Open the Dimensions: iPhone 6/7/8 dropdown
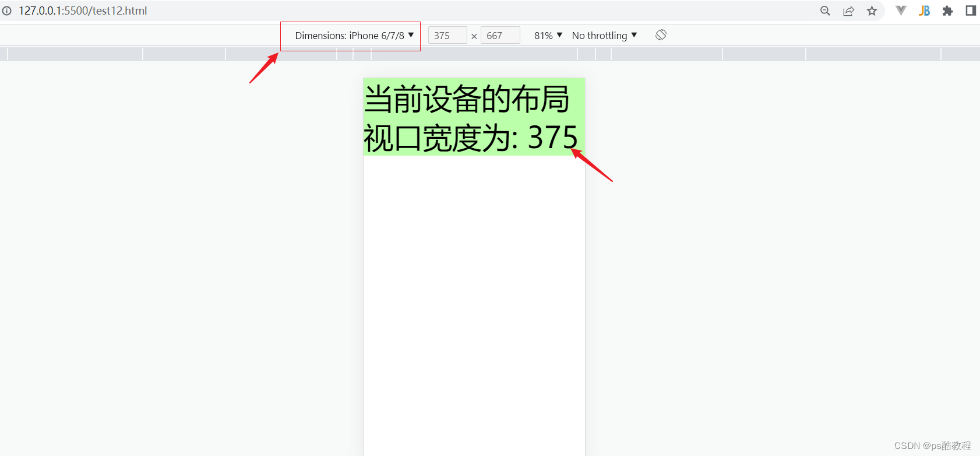This screenshot has width=980, height=456. [x=354, y=36]
